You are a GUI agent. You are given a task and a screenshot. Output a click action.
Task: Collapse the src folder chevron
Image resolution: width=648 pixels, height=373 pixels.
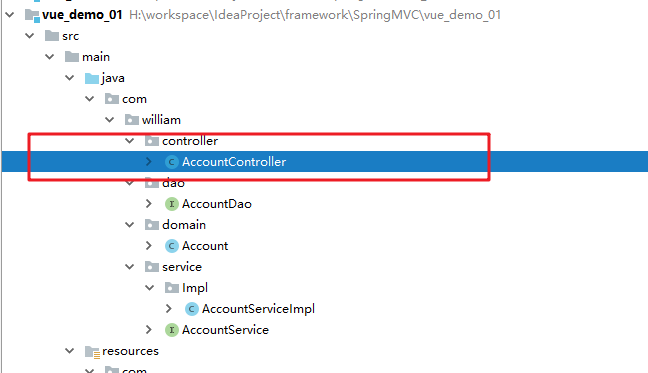(30, 36)
